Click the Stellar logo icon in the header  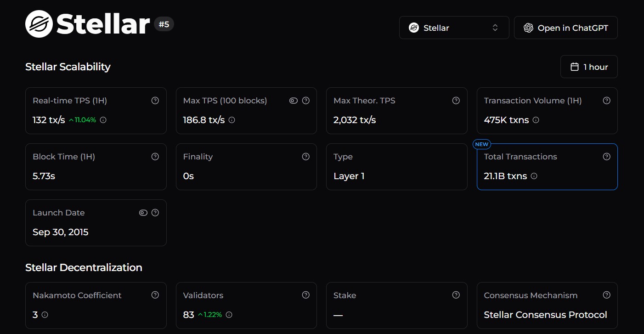40,24
